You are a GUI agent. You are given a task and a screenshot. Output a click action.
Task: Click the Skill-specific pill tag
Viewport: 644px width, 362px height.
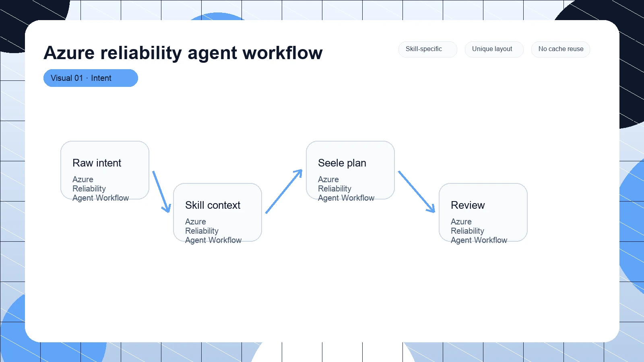[x=427, y=49]
